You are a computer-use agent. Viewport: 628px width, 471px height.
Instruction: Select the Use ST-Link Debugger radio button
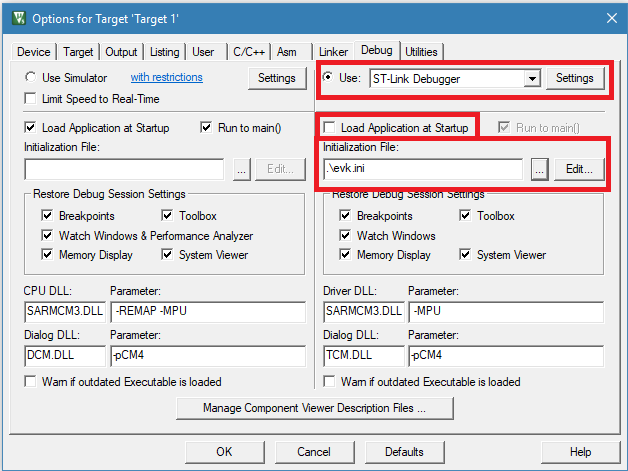329,77
